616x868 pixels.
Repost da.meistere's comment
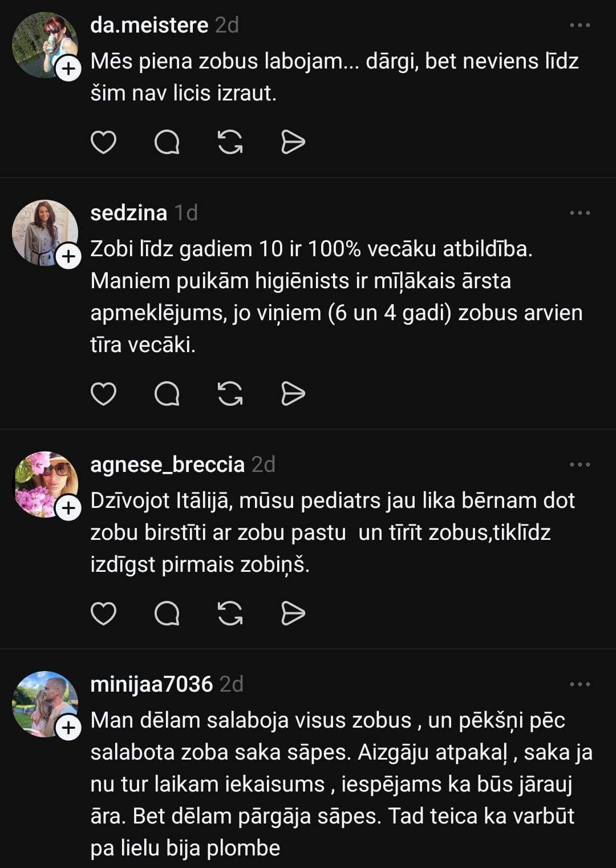coord(230,142)
